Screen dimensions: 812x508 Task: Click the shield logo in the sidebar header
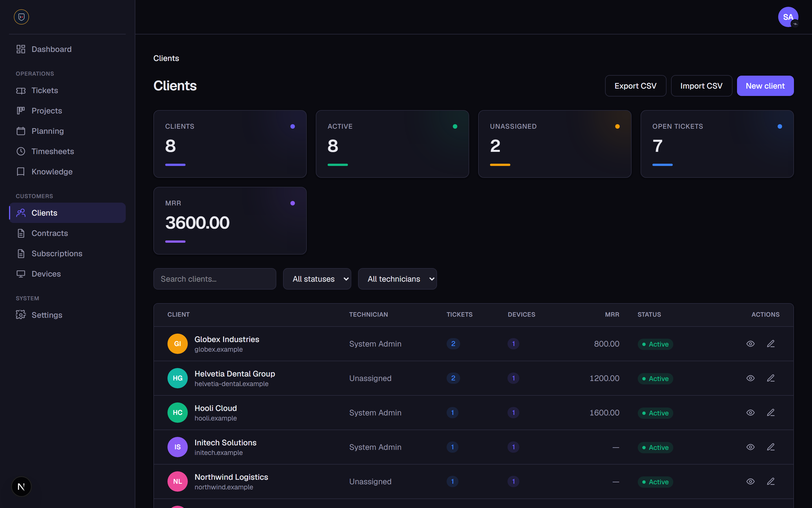pyautogui.click(x=21, y=17)
